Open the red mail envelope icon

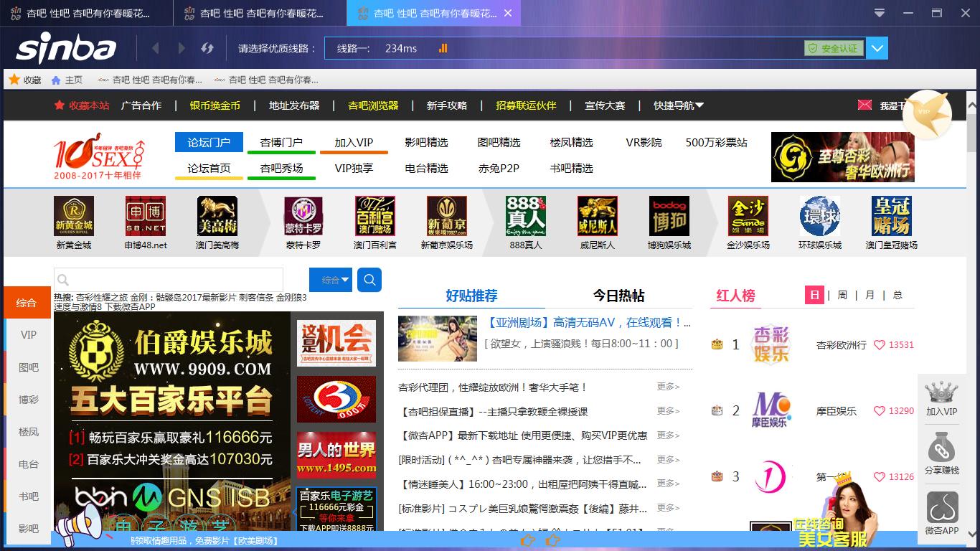click(864, 105)
